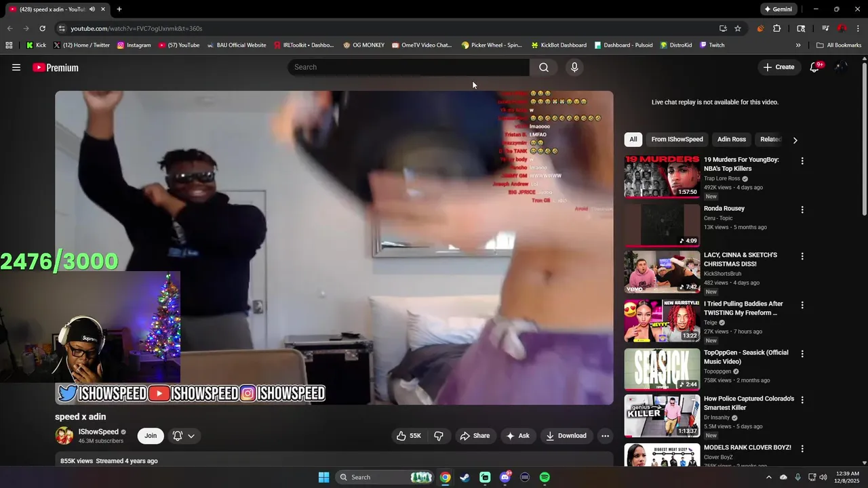868x488 pixels.
Task: Select the All filter chip
Action: coord(633,140)
